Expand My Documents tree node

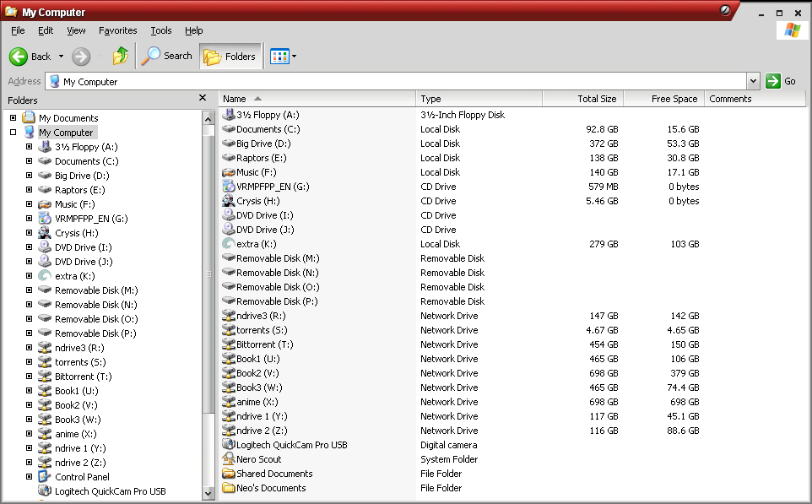(14, 117)
